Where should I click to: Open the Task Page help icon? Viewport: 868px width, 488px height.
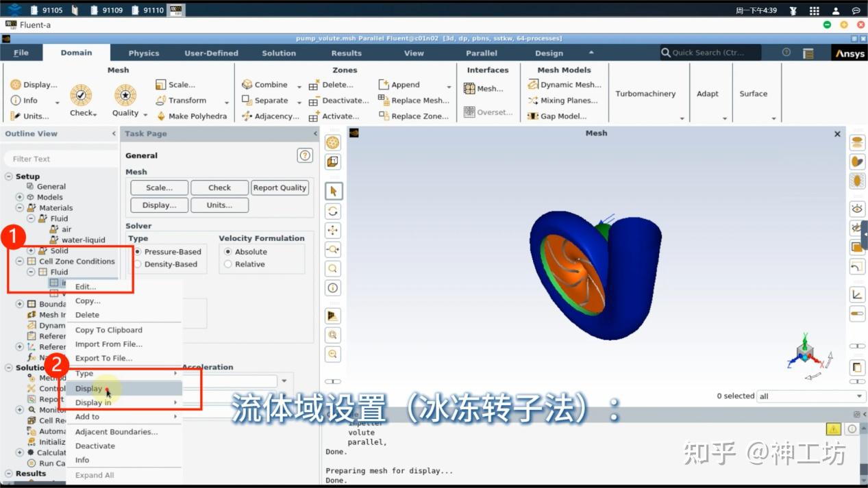coord(305,155)
